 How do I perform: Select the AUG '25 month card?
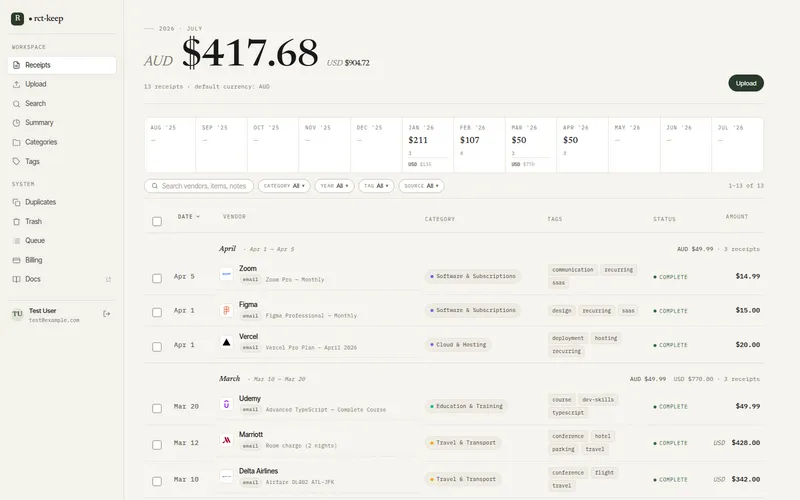pyautogui.click(x=170, y=145)
